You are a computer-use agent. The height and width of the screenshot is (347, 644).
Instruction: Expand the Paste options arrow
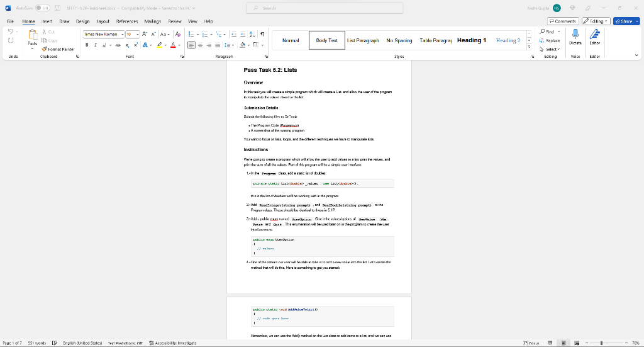33,48
